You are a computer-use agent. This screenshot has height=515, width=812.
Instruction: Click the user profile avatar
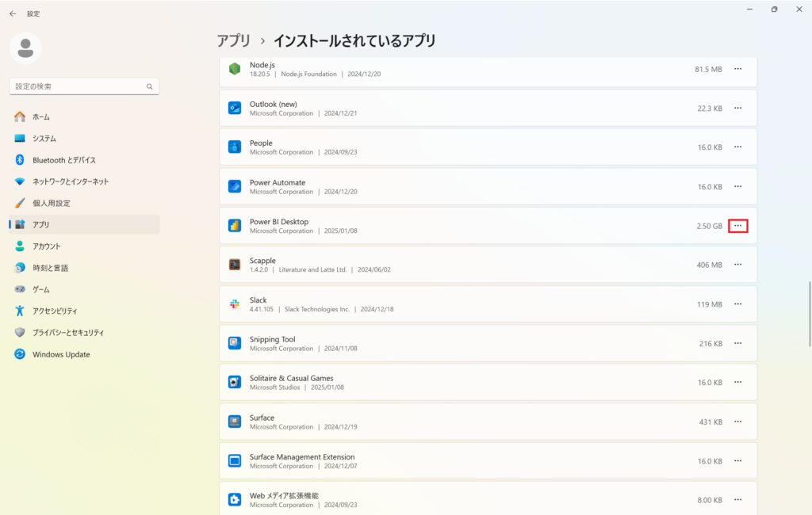[x=25, y=48]
